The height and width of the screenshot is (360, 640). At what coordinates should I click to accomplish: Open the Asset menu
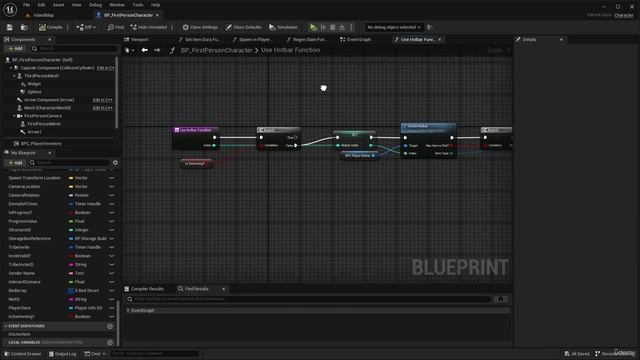pos(58,5)
